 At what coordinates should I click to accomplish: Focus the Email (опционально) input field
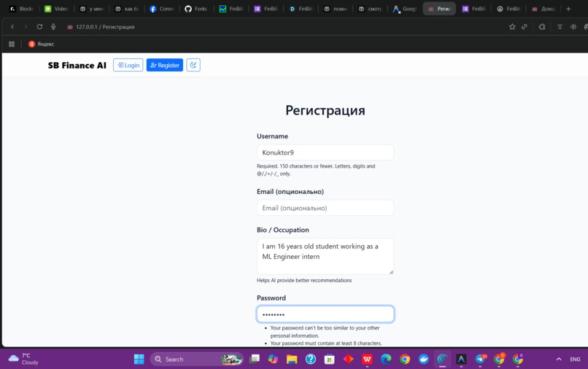[x=325, y=208]
